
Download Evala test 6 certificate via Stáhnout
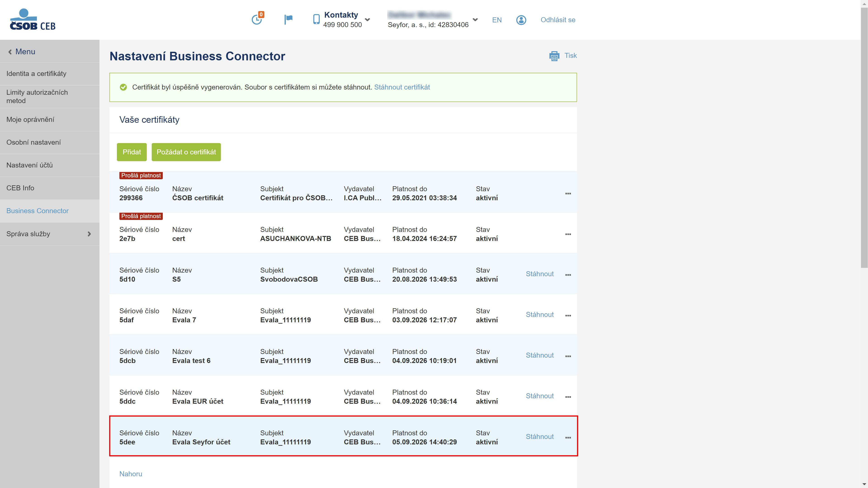pyautogui.click(x=539, y=356)
